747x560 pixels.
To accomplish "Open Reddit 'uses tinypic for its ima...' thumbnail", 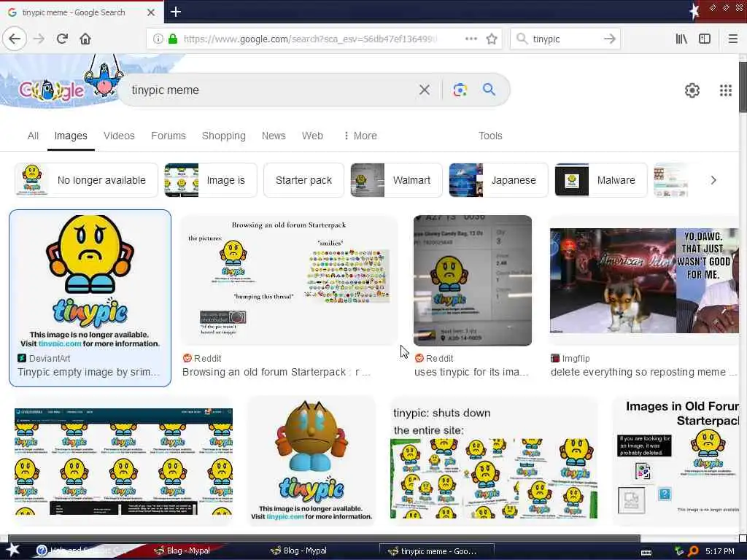I will click(x=473, y=281).
